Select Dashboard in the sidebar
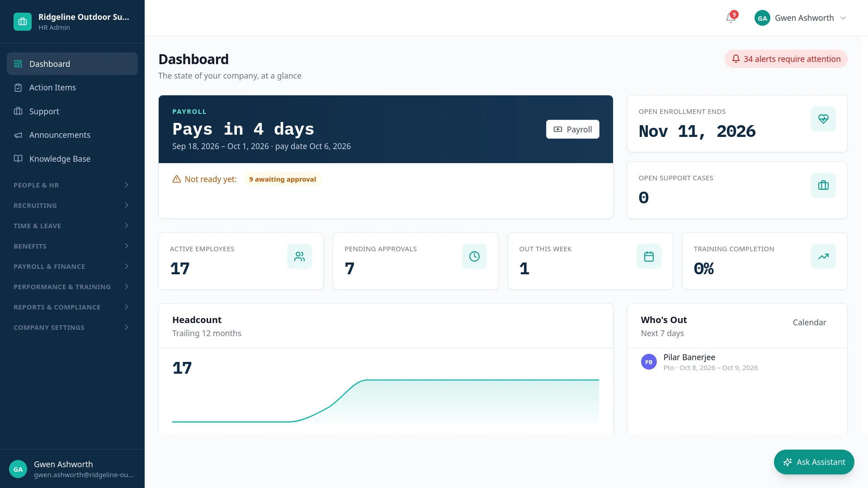 tap(72, 64)
